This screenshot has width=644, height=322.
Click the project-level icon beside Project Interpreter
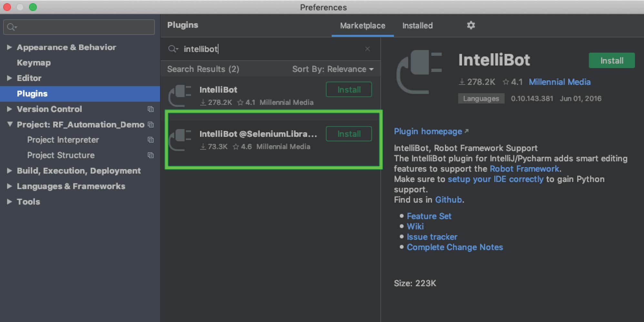point(151,140)
